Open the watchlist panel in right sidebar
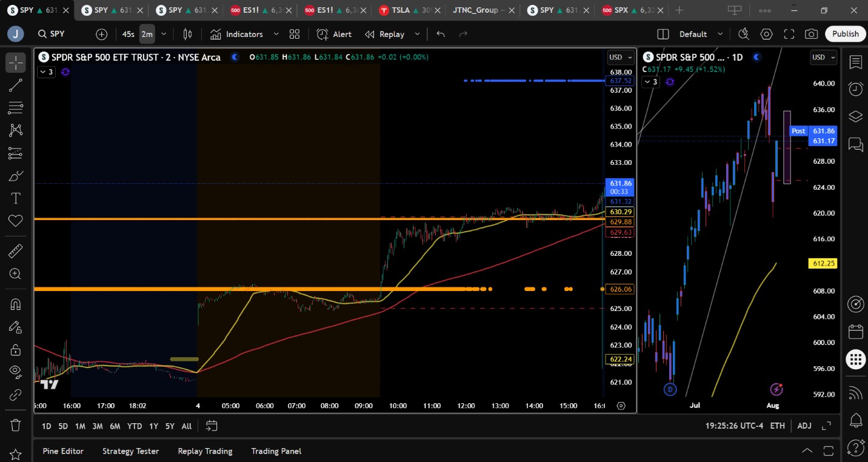The width and height of the screenshot is (868, 462). point(855,62)
